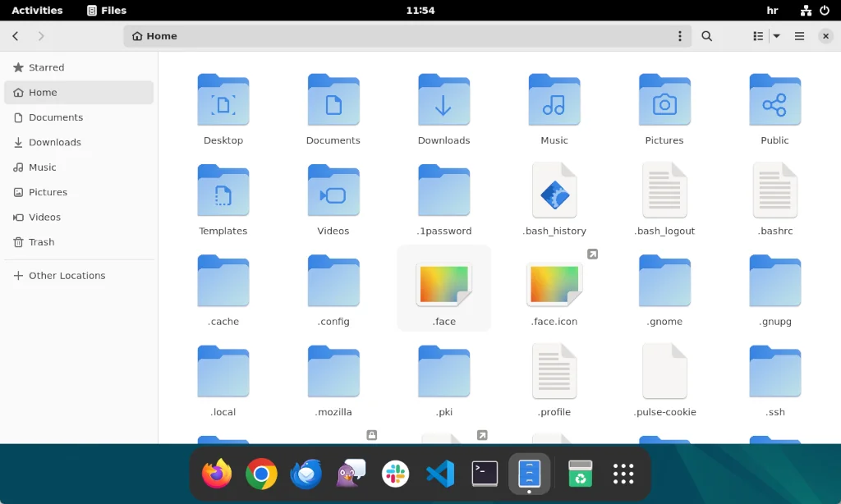Screen dimensions: 841x504
Task: Launch Google Chrome from the dock
Action: point(261,474)
